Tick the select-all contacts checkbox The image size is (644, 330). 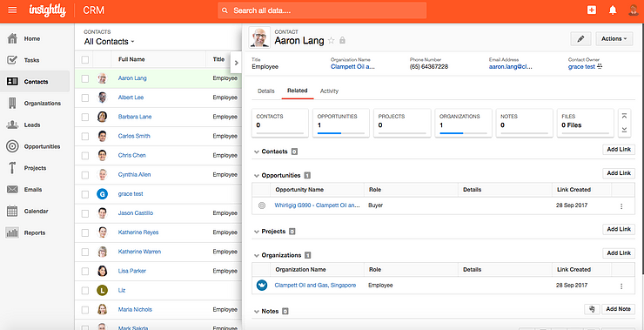[x=85, y=60]
